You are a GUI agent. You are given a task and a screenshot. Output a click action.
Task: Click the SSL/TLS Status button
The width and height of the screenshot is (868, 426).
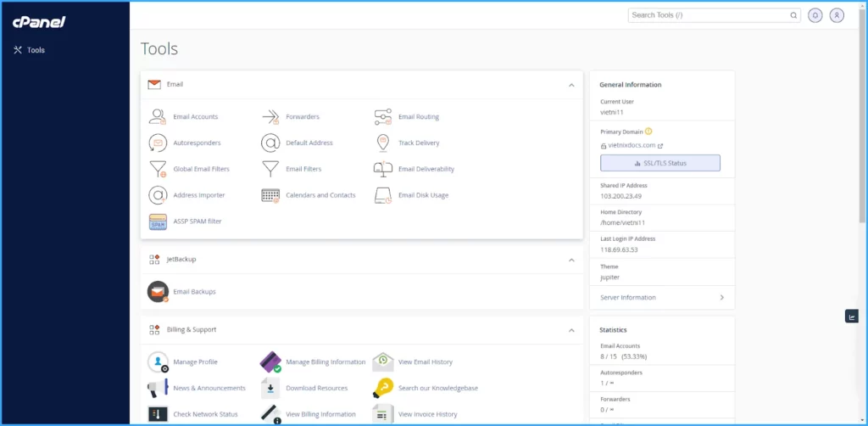pyautogui.click(x=659, y=163)
